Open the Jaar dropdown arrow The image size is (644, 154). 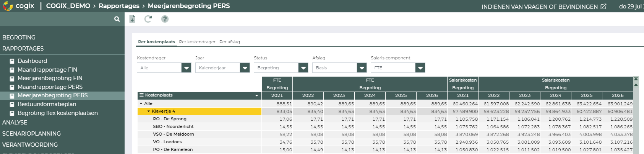(245, 68)
